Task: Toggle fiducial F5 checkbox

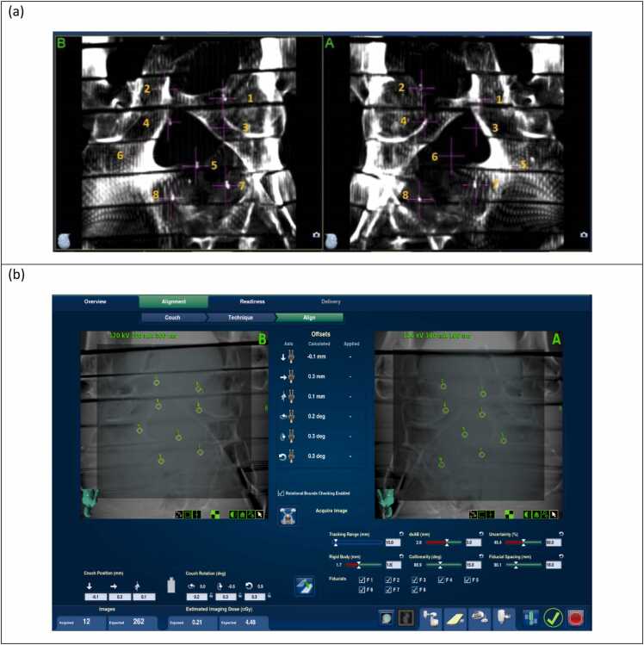Action: [468, 580]
